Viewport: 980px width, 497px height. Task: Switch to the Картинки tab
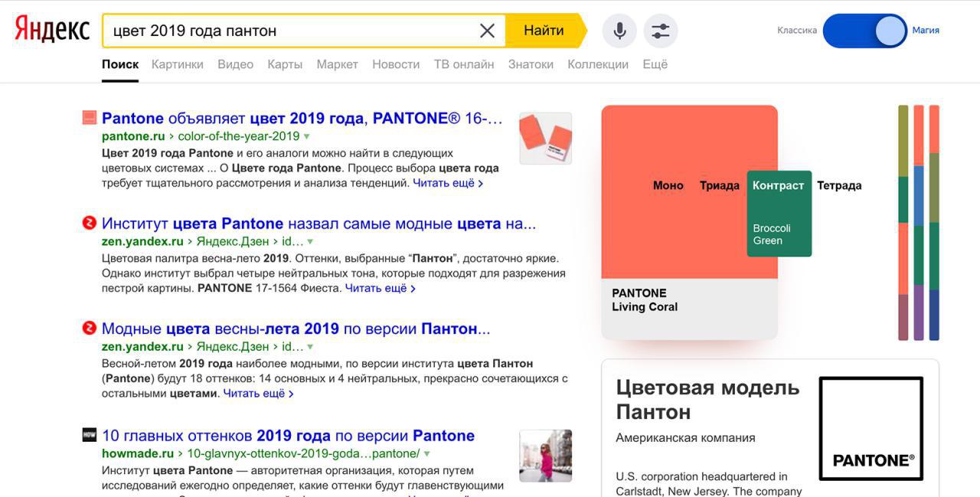pyautogui.click(x=178, y=64)
